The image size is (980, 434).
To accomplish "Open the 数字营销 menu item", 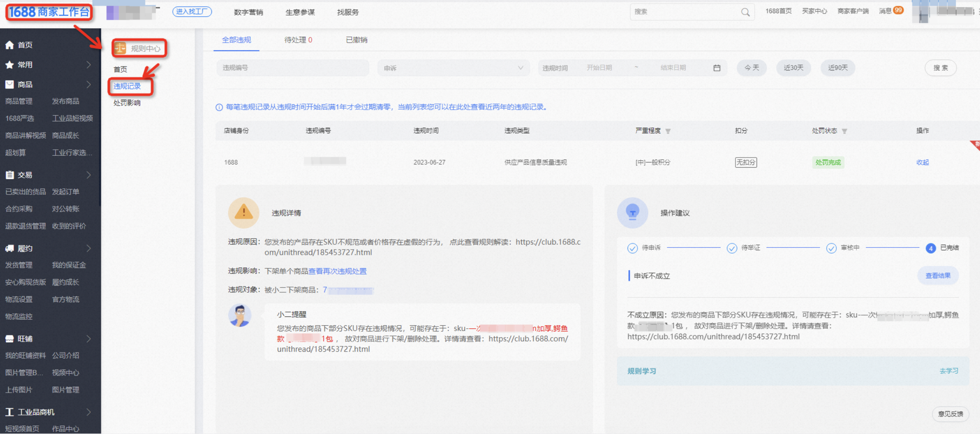I will pyautogui.click(x=248, y=12).
